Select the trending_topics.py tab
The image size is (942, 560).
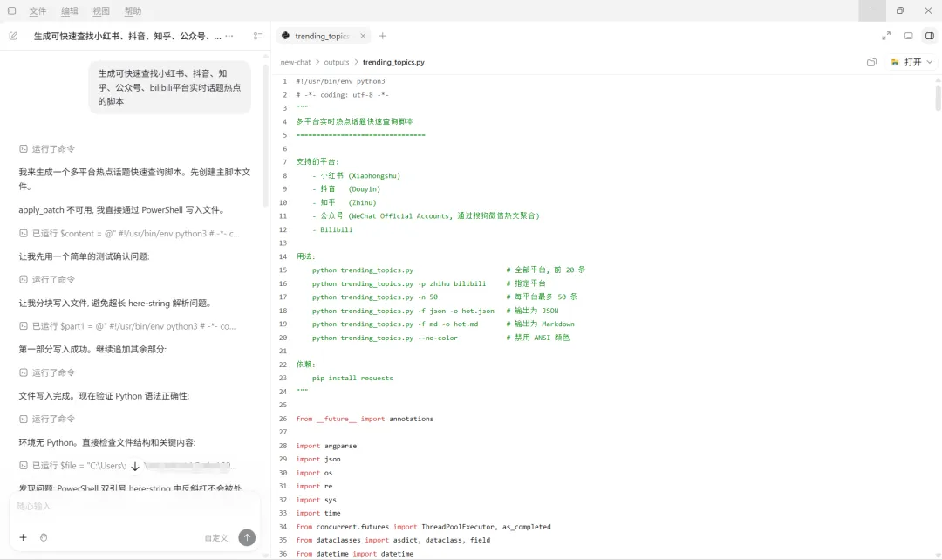pyautogui.click(x=324, y=36)
